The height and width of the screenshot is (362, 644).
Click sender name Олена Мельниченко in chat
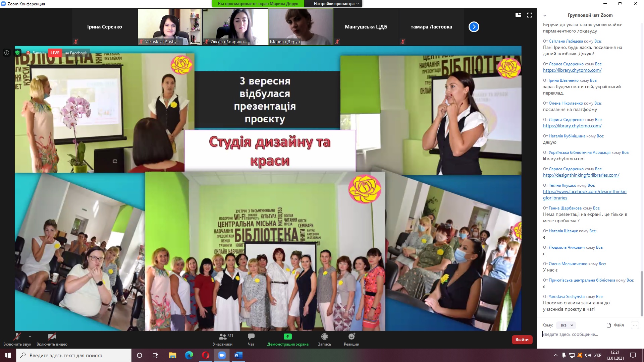click(568, 264)
